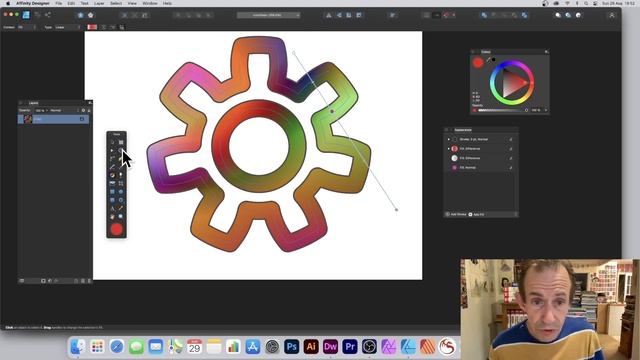The width and height of the screenshot is (640, 360).
Task: Select the Artistic Text tool
Action: (112, 208)
